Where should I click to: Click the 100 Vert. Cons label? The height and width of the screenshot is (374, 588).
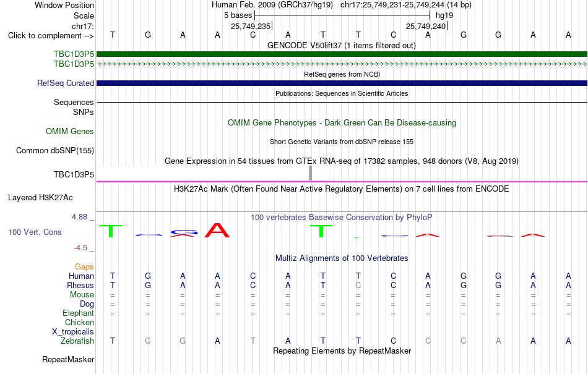click(35, 232)
